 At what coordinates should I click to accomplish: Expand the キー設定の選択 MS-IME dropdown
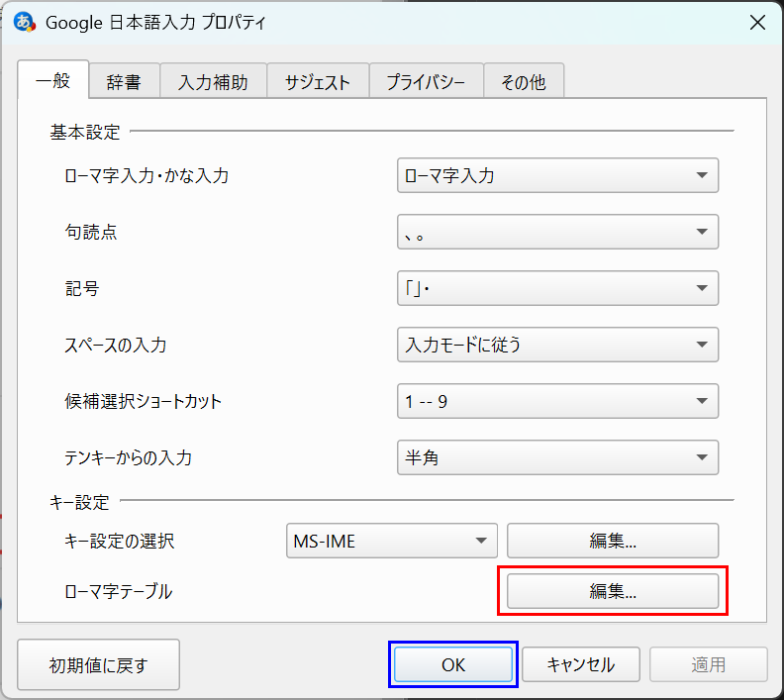click(390, 541)
